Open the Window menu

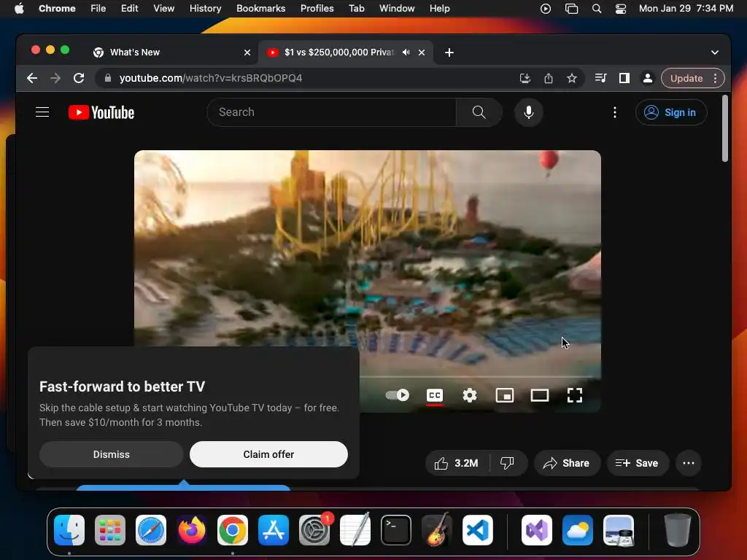397,8
